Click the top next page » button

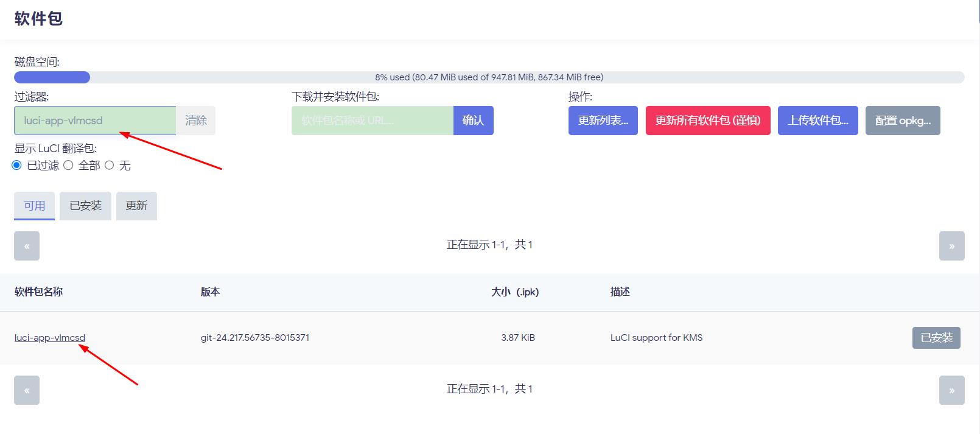tap(952, 246)
